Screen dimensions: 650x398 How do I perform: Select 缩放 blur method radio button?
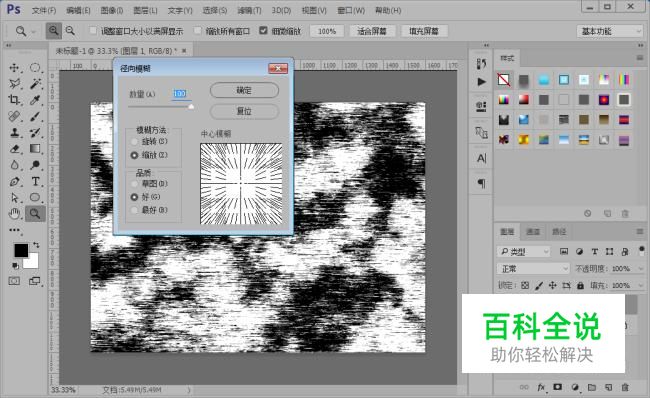(134, 155)
